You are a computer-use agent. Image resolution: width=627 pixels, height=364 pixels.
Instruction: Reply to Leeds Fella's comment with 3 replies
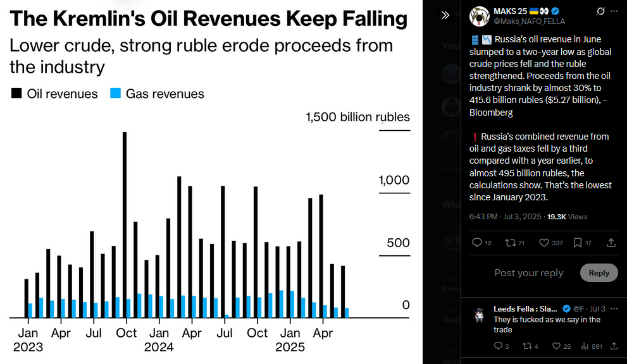[498, 346]
